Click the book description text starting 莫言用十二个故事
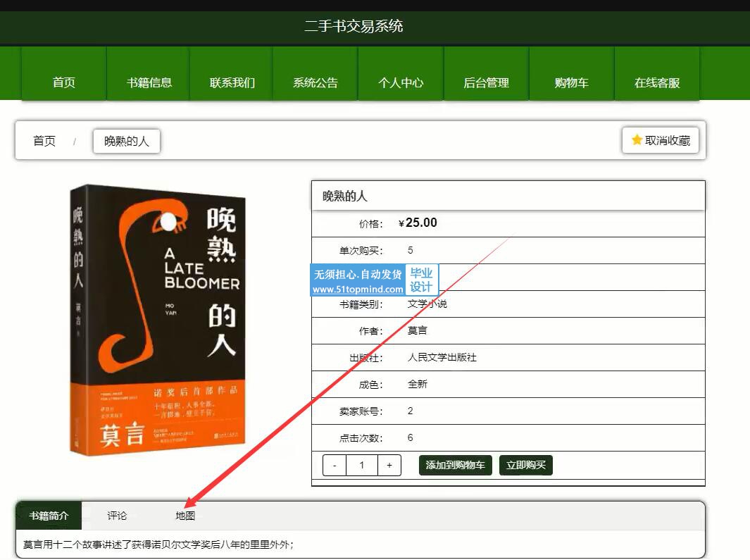This screenshot has height=560, width=750. 158,545
